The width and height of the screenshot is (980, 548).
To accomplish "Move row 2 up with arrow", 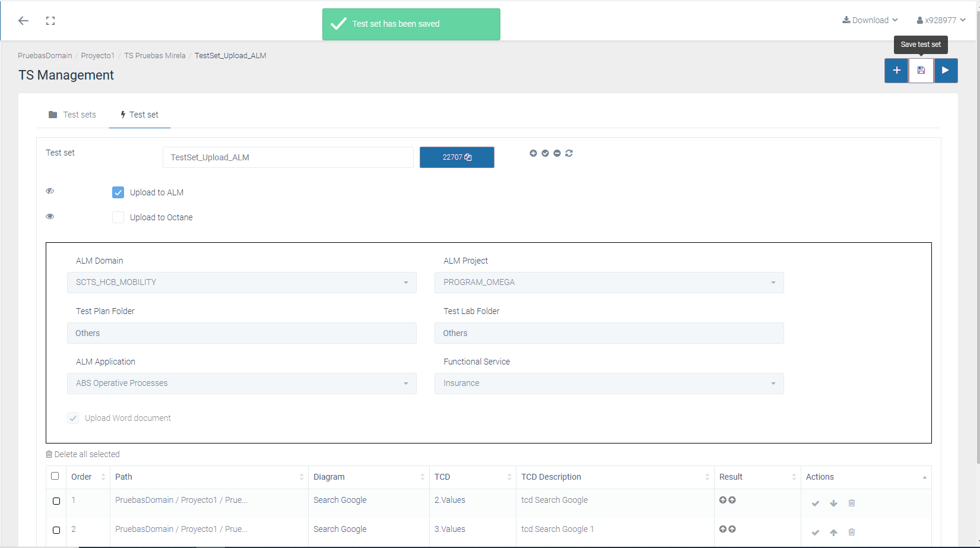I will click(x=833, y=532).
